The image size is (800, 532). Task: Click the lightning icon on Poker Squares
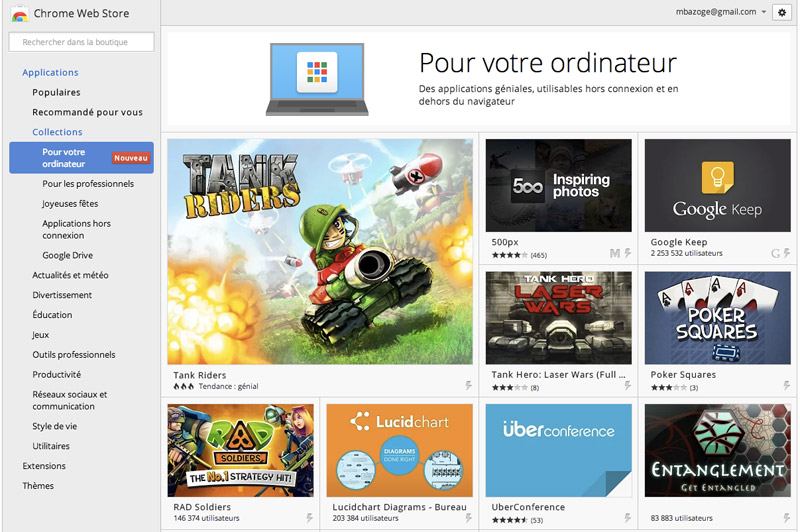coord(787,385)
